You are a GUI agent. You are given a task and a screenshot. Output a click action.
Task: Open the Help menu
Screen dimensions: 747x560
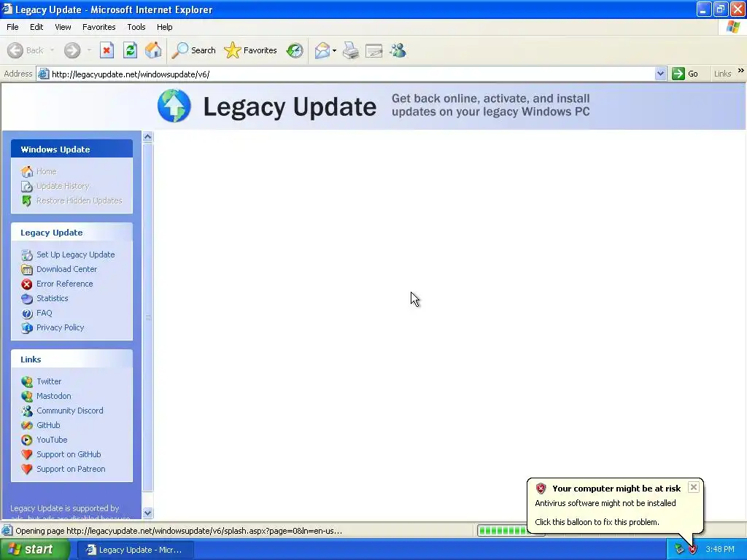tap(164, 27)
